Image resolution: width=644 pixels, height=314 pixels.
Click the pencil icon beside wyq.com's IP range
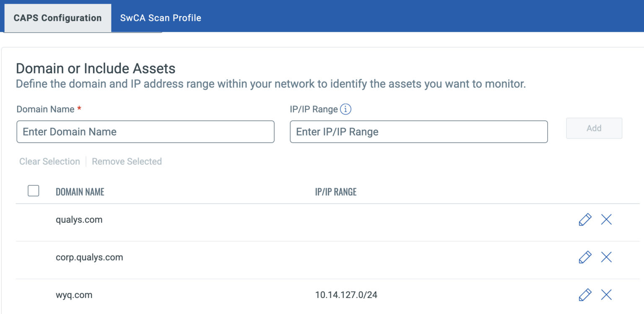pyautogui.click(x=585, y=295)
